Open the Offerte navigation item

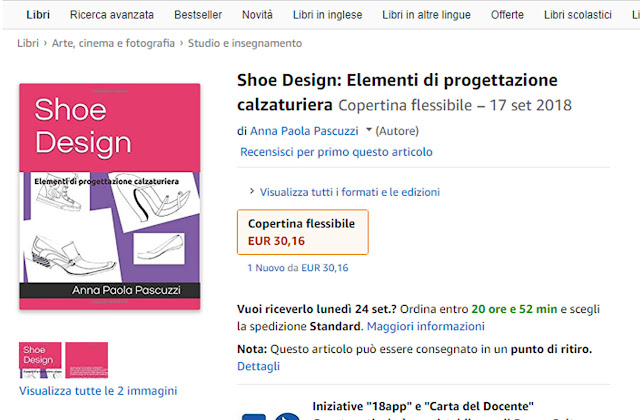pyautogui.click(x=507, y=15)
